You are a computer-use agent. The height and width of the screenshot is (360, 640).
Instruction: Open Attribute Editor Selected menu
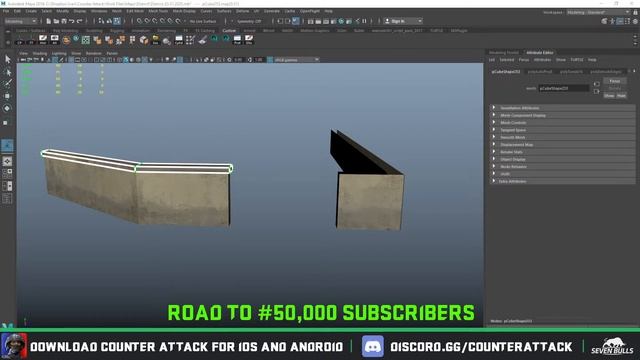pyautogui.click(x=507, y=60)
